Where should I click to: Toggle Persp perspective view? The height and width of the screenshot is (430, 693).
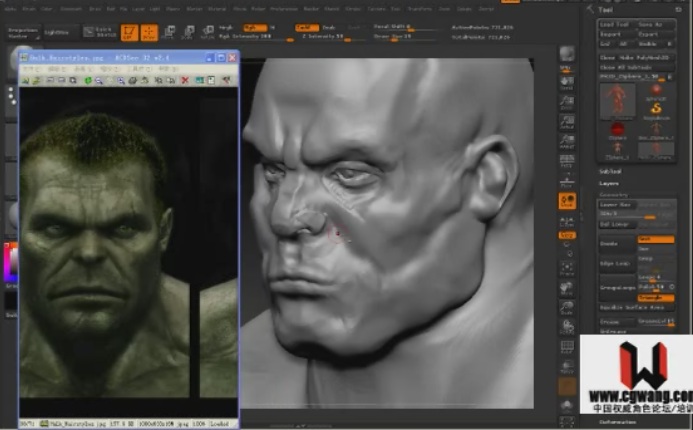(x=567, y=161)
